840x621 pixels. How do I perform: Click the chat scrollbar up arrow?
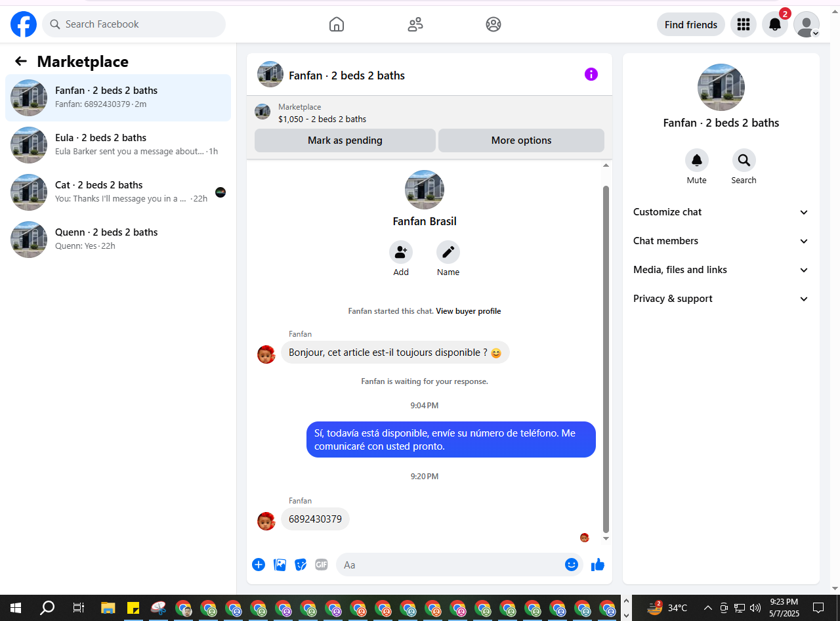(x=606, y=166)
